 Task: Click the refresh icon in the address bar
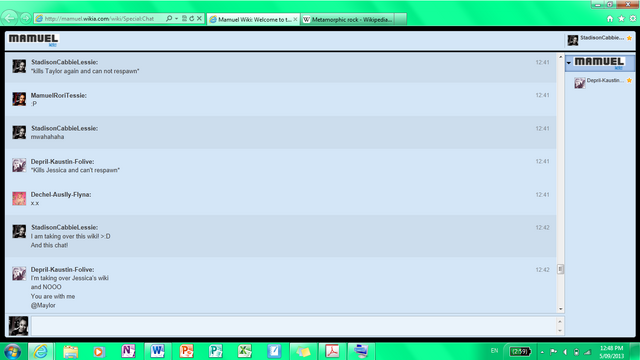coord(191,18)
